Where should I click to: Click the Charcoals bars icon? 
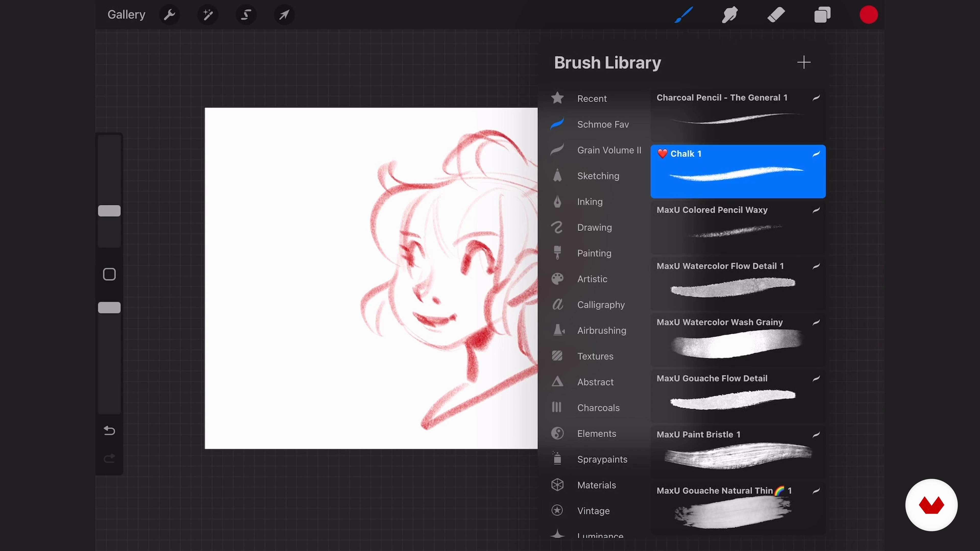[x=557, y=407]
